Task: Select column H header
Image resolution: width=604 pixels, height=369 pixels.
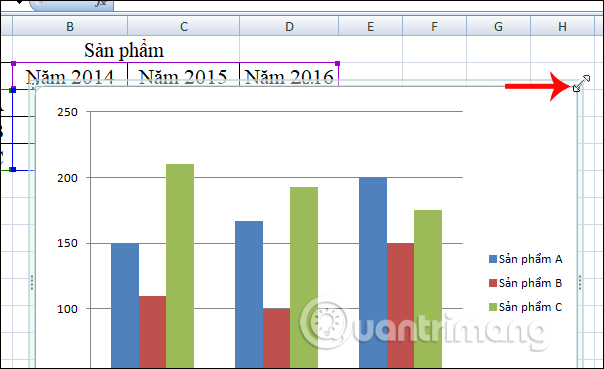Action: (x=562, y=26)
